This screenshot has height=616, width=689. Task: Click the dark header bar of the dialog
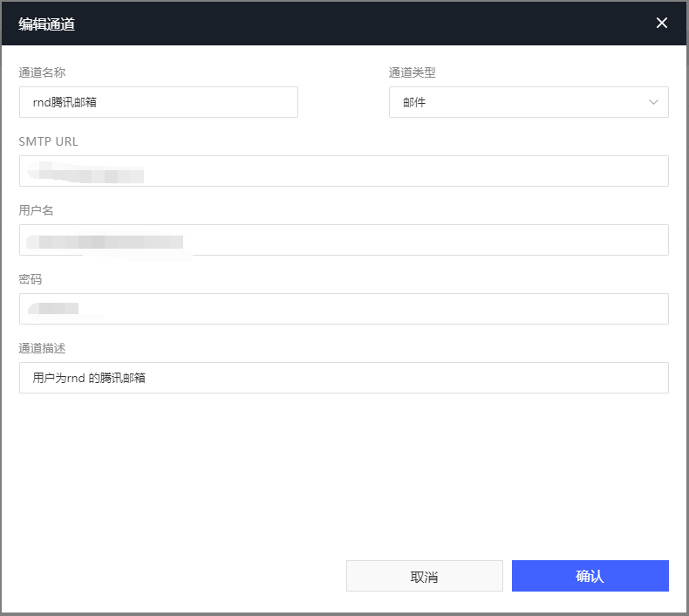pos(349,24)
